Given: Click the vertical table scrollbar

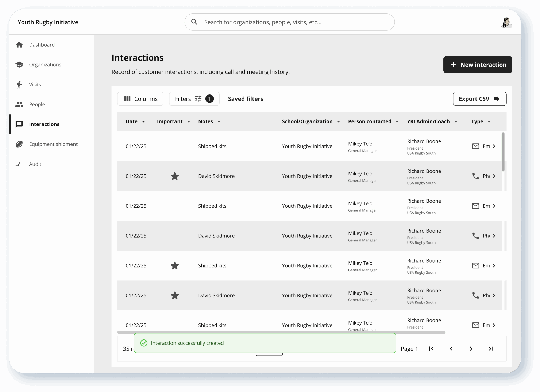Looking at the screenshot, I should coord(503,152).
